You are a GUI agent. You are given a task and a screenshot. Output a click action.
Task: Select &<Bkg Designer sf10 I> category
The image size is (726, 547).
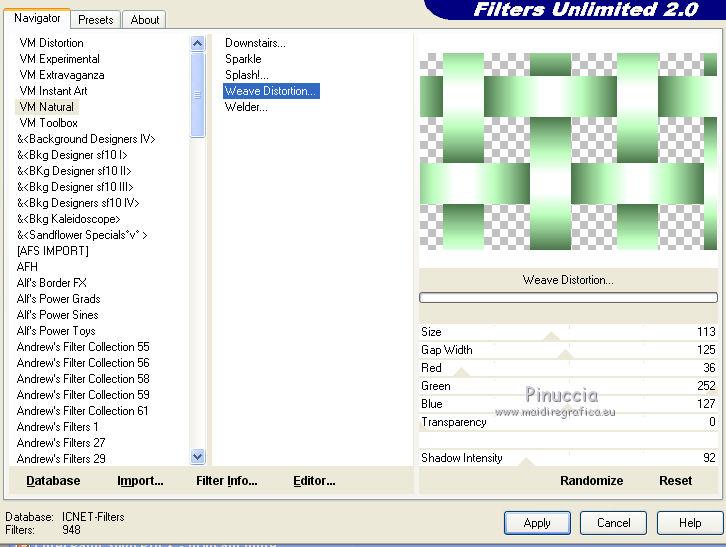72,155
